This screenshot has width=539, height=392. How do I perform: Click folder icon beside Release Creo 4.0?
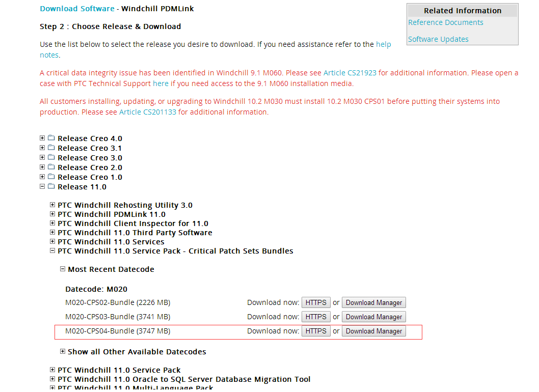[51, 138]
